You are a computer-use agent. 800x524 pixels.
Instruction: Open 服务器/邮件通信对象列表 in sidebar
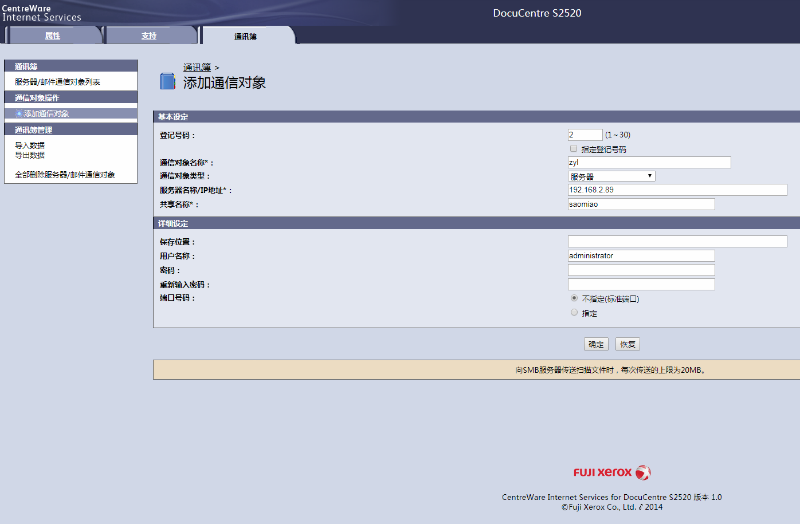(x=57, y=82)
